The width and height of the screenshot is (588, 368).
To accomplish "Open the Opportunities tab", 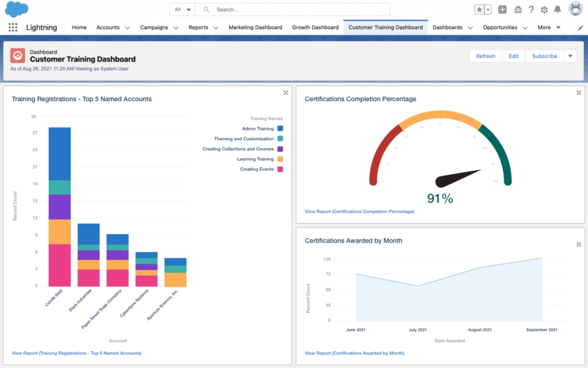I will (x=500, y=28).
